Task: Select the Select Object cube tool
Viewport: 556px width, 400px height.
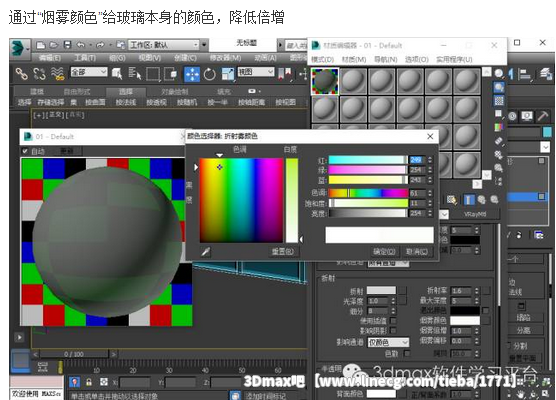Action: click(117, 74)
